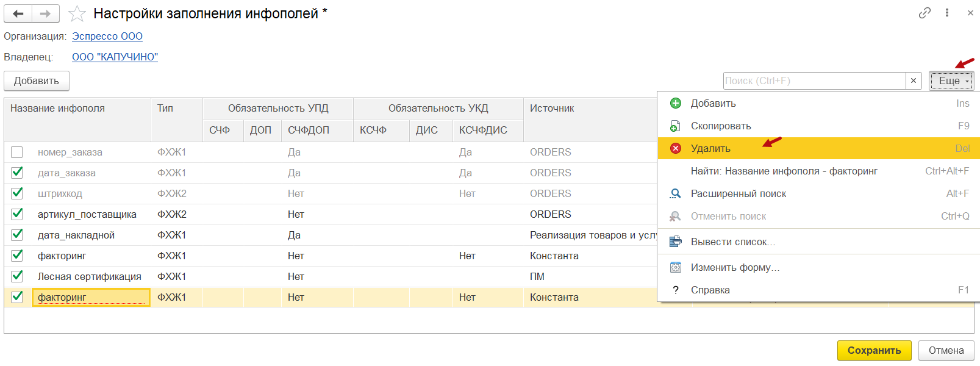Click the КСЧФ column header
Image resolution: width=980 pixels, height=366 pixels.
[x=381, y=131]
